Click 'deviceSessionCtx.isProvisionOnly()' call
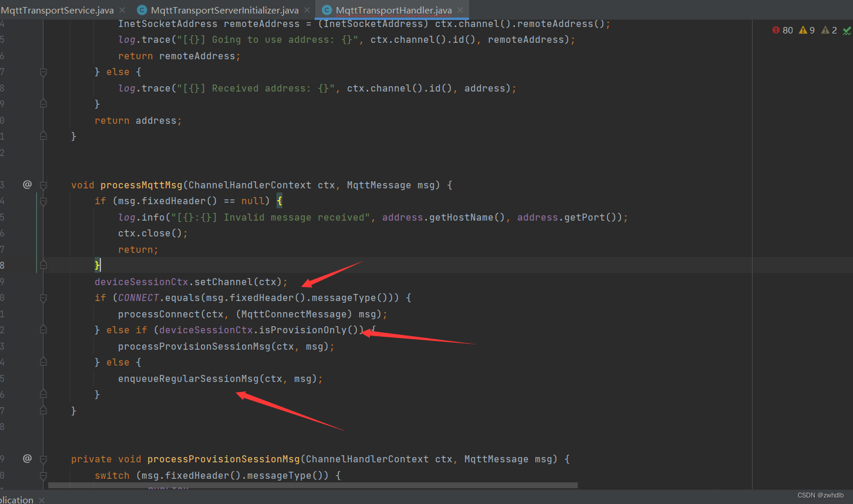Screen dimensions: 853x504 261,330
